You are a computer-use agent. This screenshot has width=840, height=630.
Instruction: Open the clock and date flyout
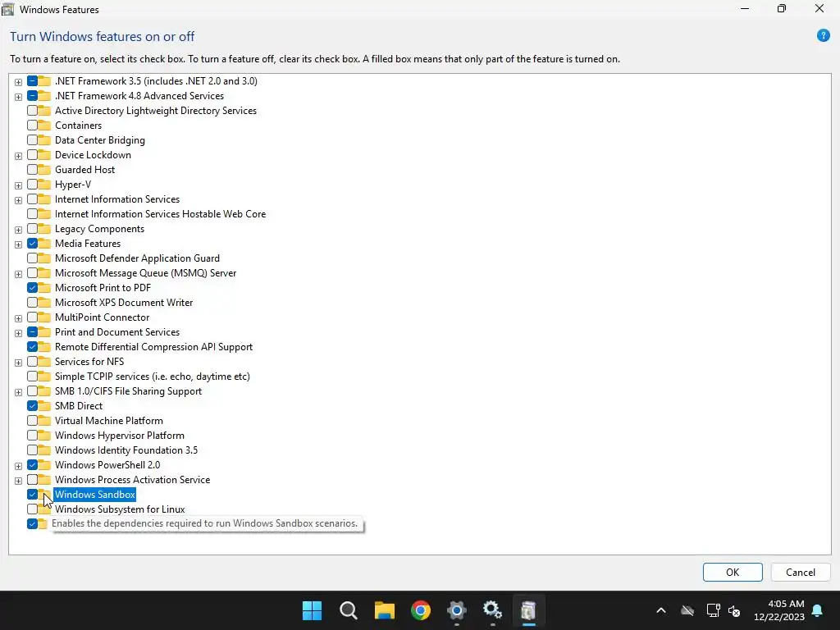(x=779, y=610)
